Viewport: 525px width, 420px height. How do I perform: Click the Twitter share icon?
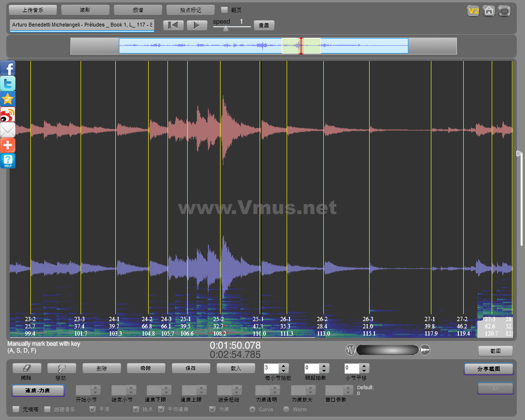pos(8,83)
